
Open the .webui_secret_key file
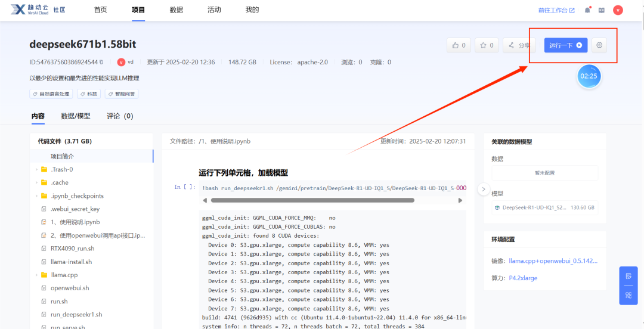point(75,209)
